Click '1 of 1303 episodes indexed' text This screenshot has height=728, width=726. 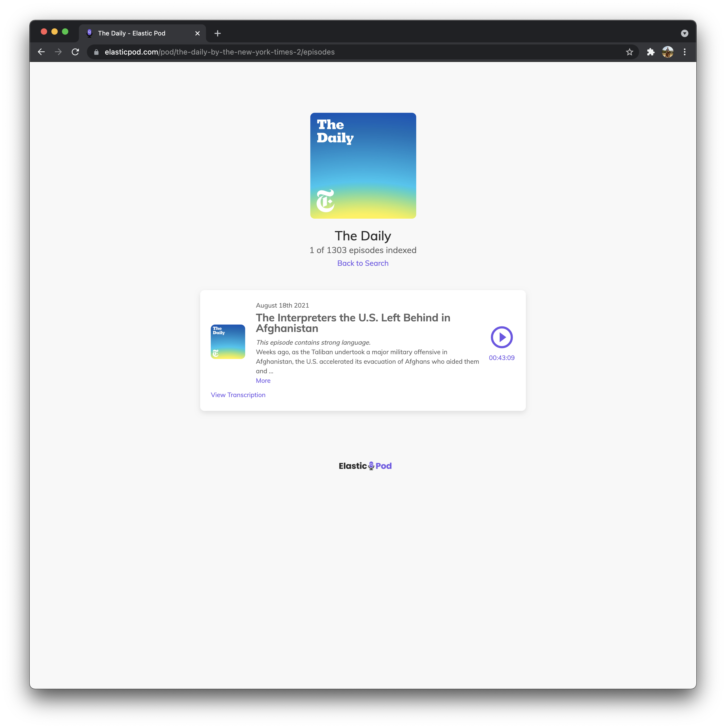click(363, 250)
